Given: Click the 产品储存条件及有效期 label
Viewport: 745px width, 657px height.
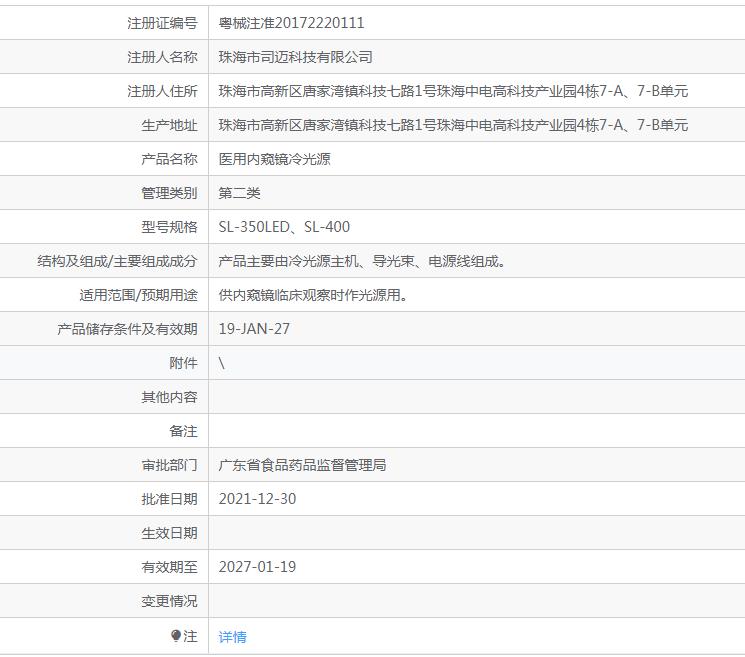Looking at the screenshot, I should coord(127,329).
